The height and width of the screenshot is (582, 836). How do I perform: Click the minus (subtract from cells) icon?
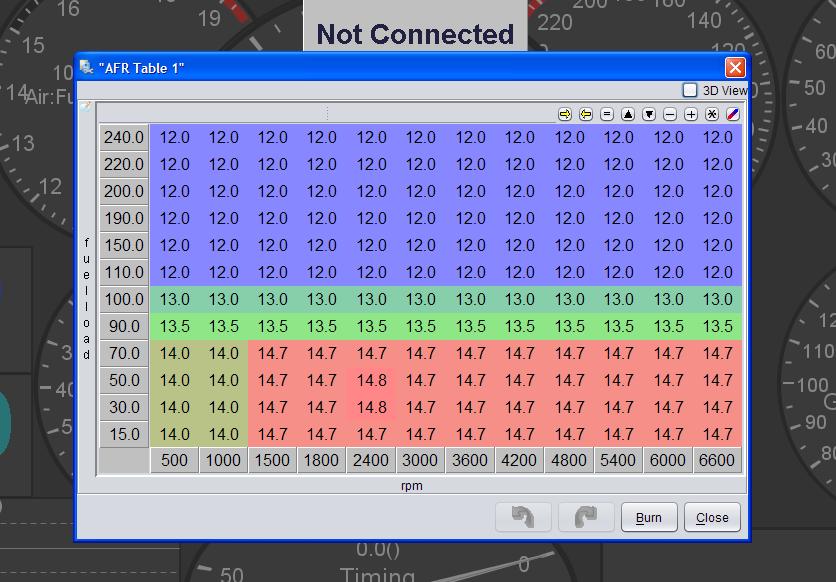pos(670,114)
